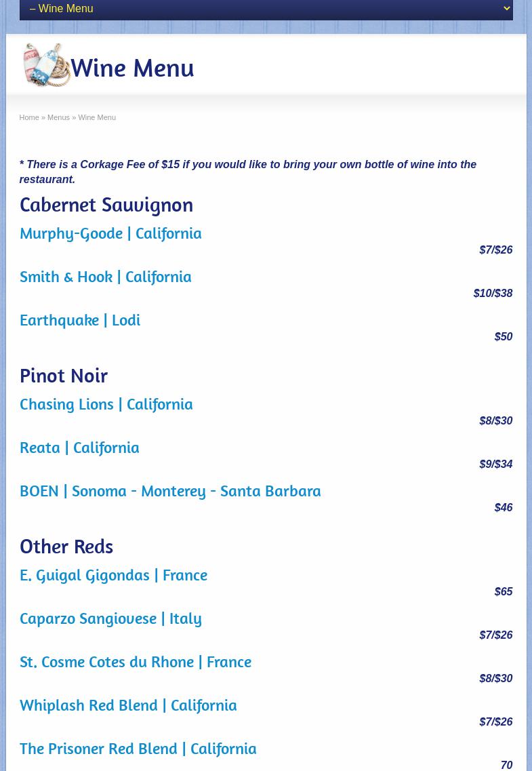
Task: Click the St. Cosme Cotes du Rhone item
Action: pyautogui.click(x=136, y=662)
